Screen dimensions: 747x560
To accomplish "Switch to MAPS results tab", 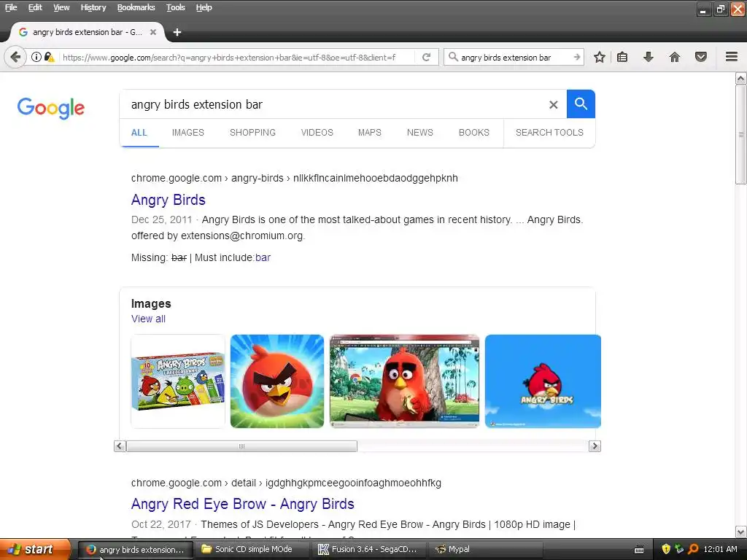I will pos(370,133).
